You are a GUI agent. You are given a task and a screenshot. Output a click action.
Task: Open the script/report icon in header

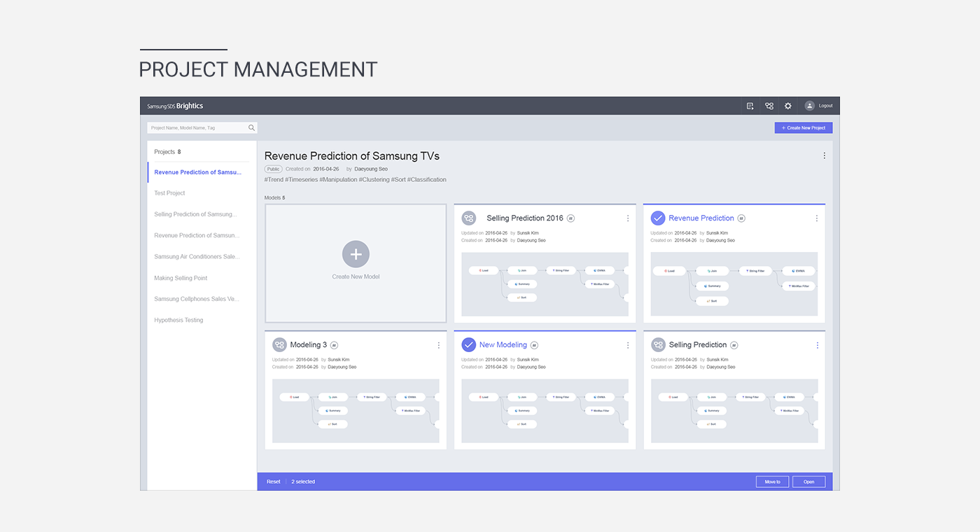tap(750, 106)
